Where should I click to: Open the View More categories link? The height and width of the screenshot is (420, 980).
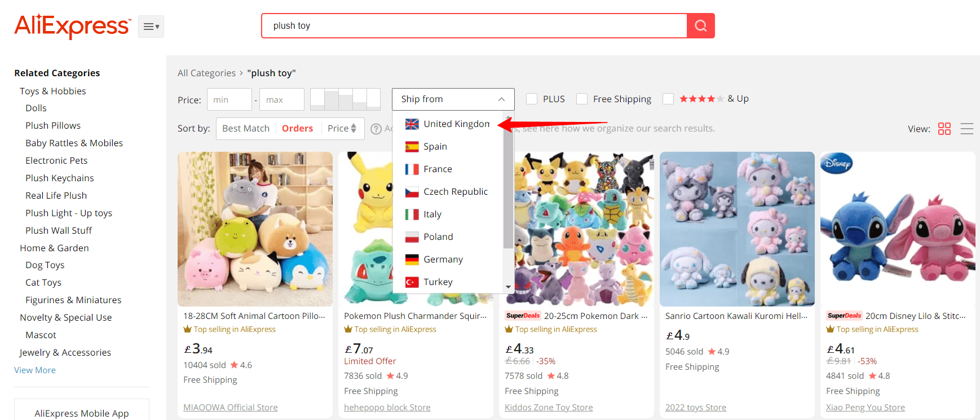pos(35,370)
